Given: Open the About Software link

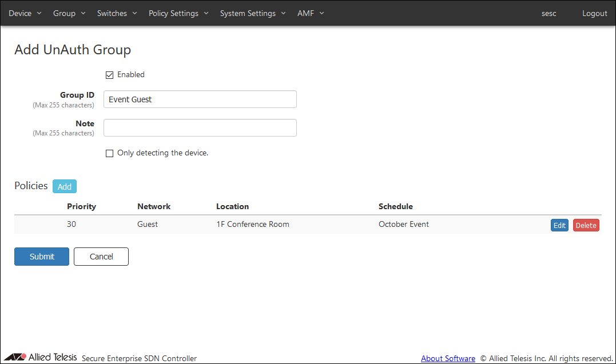Looking at the screenshot, I should point(448,358).
